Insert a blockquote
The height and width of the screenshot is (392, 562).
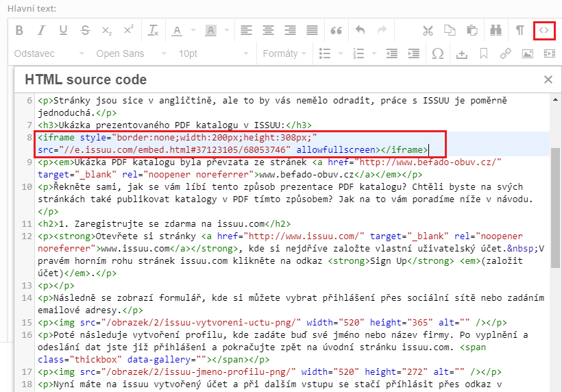click(336, 31)
